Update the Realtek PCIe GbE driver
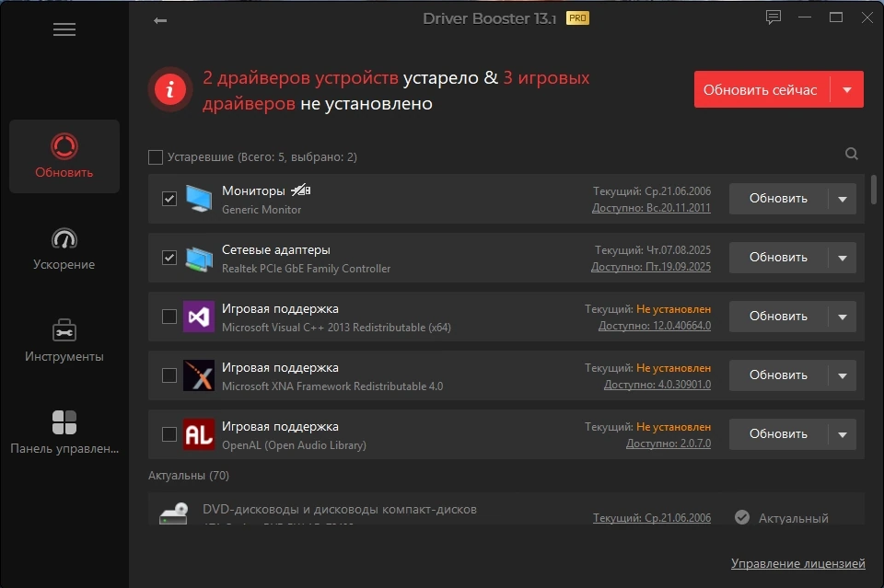The height and width of the screenshot is (588, 884). pos(778,258)
